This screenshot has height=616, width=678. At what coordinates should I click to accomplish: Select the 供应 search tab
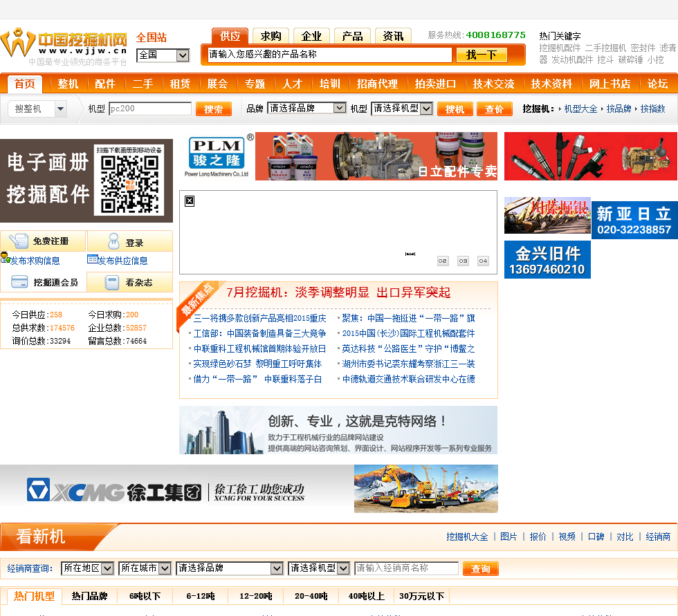[x=230, y=36]
